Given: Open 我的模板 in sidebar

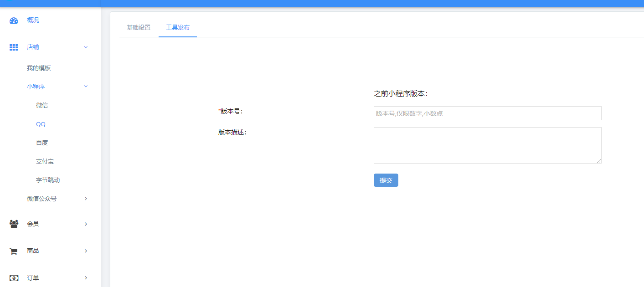Looking at the screenshot, I should click(39, 68).
